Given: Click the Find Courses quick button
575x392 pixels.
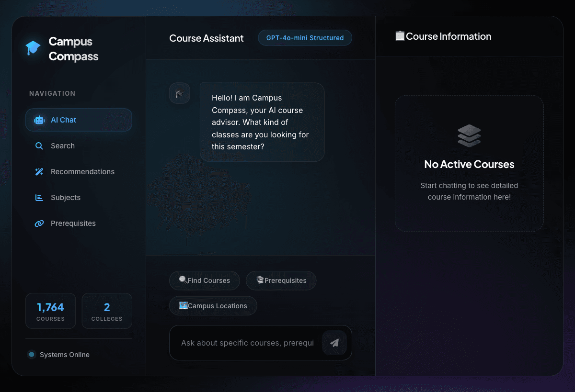Looking at the screenshot, I should coord(205,280).
